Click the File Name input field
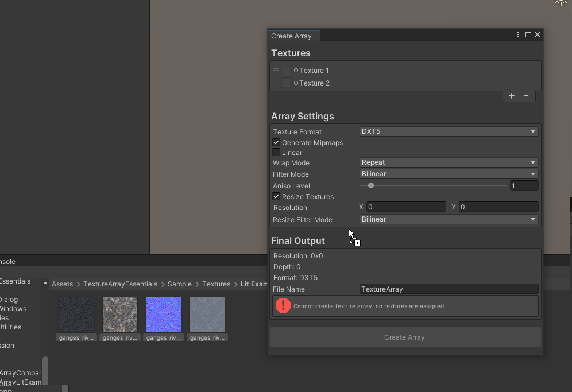572x392 pixels. [449, 289]
